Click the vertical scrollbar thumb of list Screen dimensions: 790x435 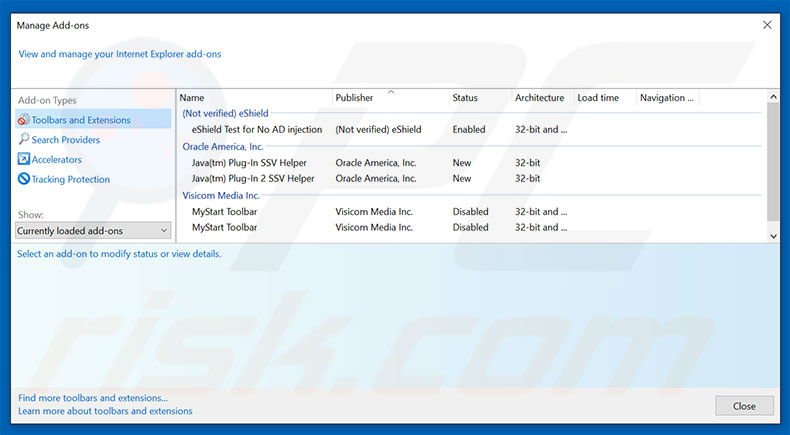pos(773,161)
